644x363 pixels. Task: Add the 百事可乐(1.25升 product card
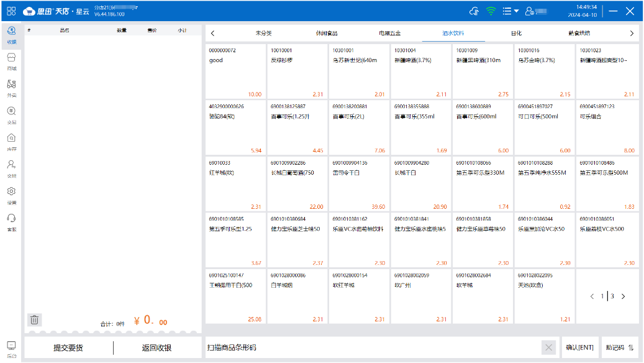tap(297, 128)
